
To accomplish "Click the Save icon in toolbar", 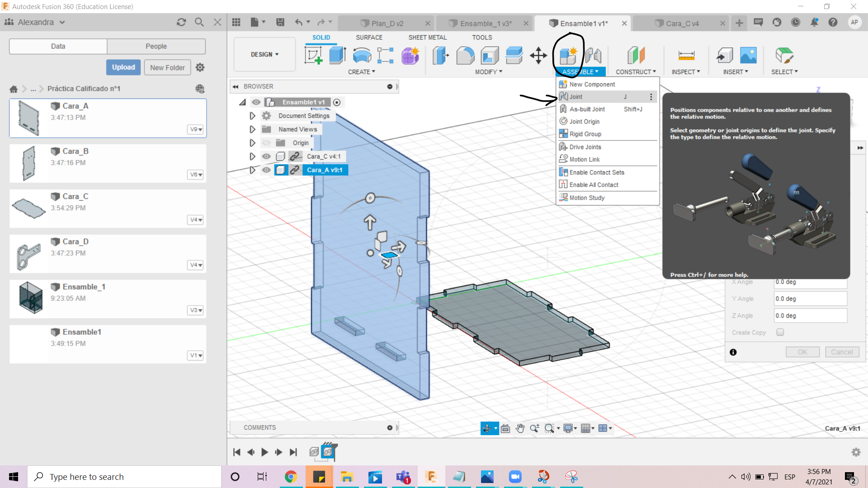I will pos(280,22).
